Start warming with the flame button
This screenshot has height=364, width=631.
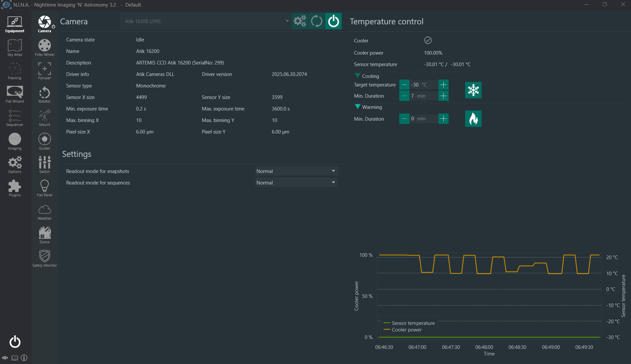click(x=473, y=119)
